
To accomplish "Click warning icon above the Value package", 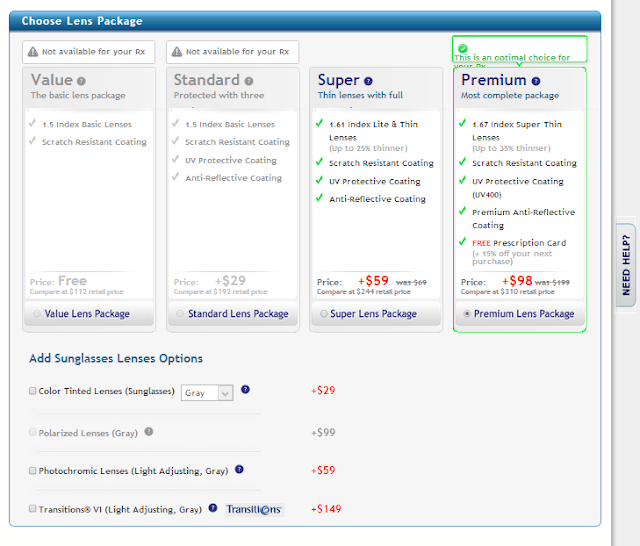I will click(x=33, y=52).
